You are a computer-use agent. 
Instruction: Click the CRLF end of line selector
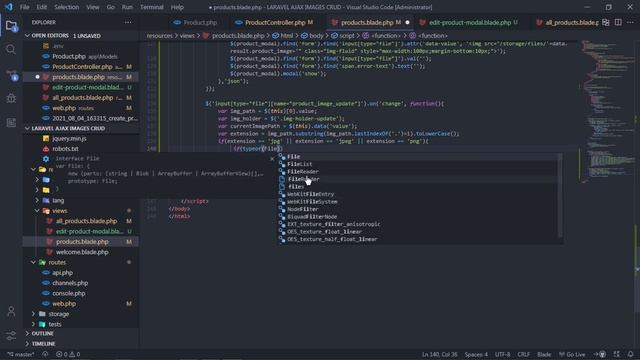[523, 354]
